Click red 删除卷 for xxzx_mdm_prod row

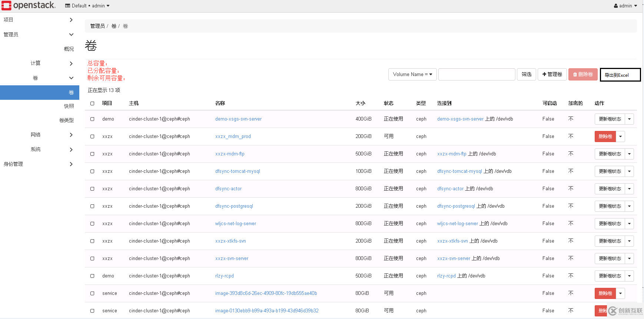point(605,137)
